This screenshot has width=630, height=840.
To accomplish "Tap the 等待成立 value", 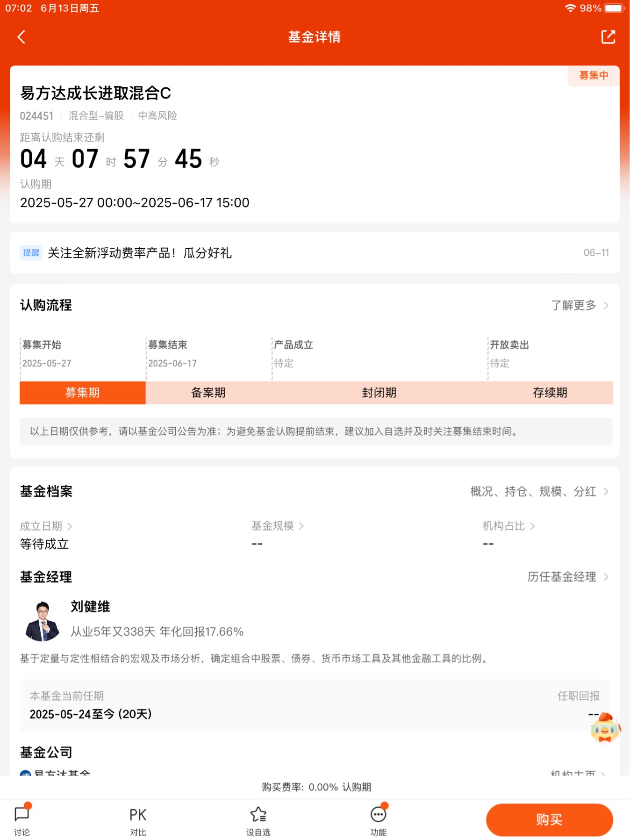I will click(x=44, y=544).
